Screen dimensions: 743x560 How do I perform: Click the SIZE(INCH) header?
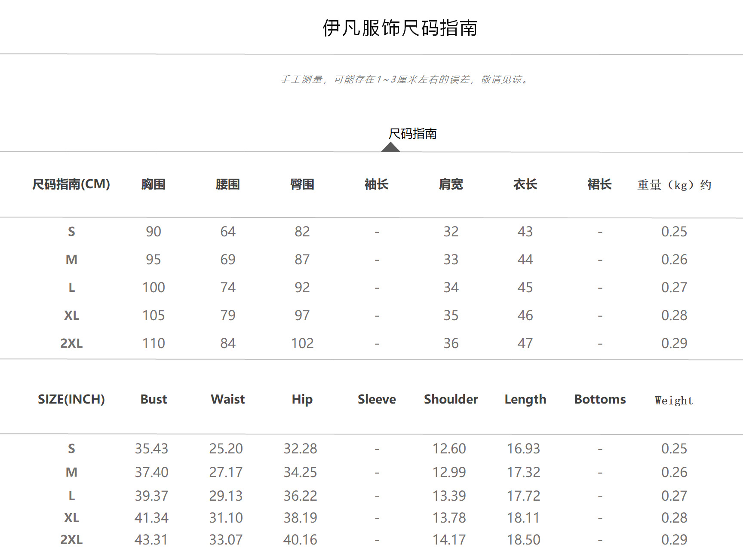pyautogui.click(x=71, y=399)
